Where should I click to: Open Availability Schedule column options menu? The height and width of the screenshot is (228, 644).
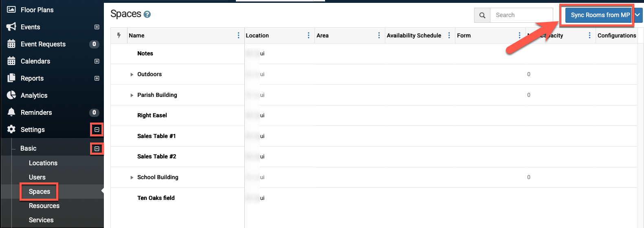(449, 35)
